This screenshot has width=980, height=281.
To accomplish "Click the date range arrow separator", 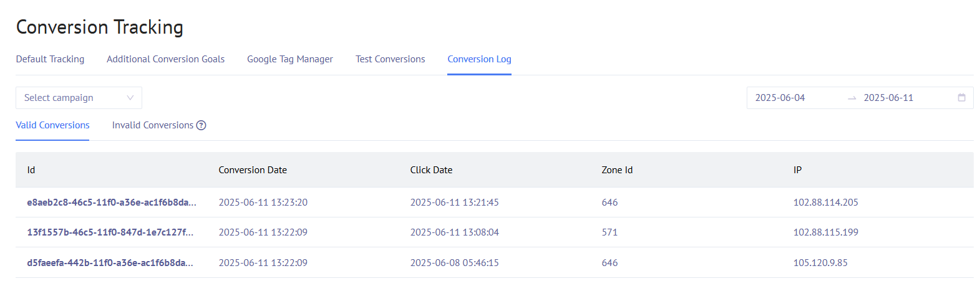I will [851, 98].
